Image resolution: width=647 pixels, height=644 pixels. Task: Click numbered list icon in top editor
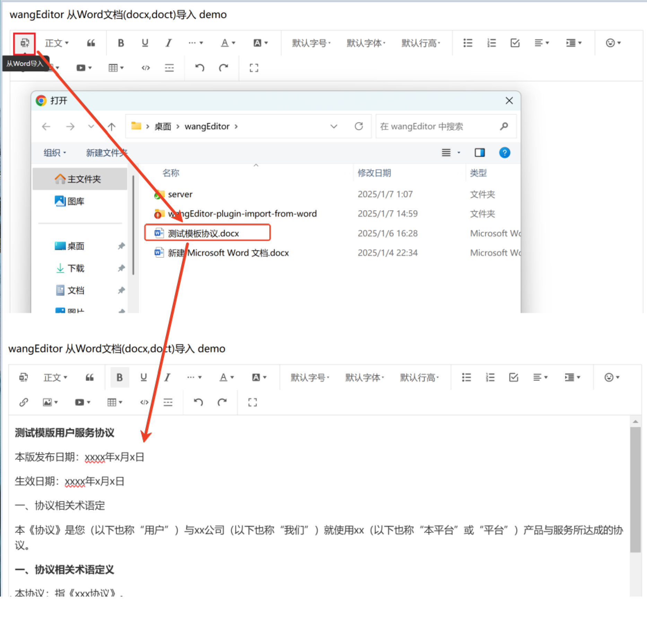(x=491, y=43)
